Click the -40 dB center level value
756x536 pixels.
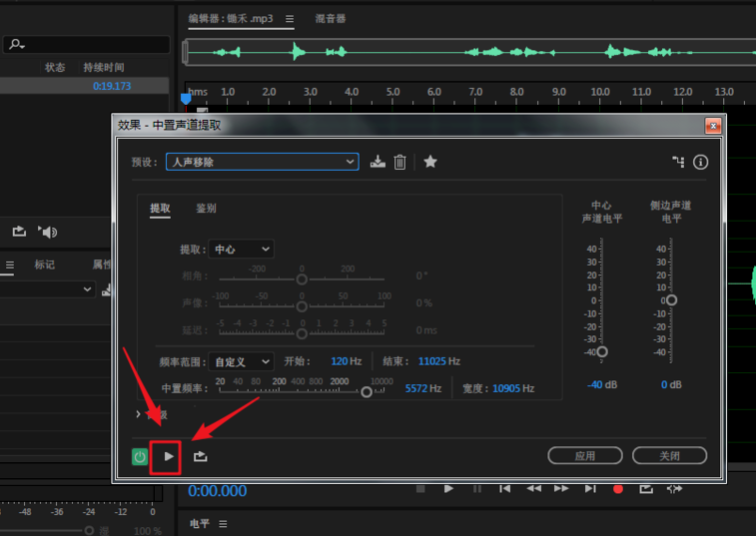602,384
